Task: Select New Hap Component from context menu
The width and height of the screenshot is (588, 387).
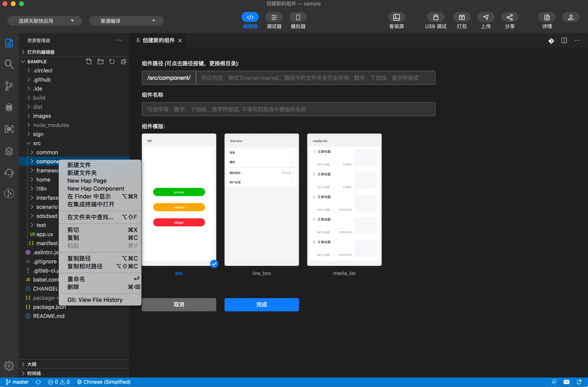Action: tap(96, 189)
